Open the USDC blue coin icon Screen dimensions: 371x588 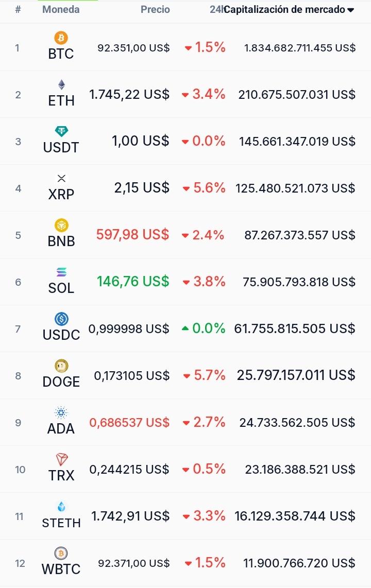coord(61,319)
